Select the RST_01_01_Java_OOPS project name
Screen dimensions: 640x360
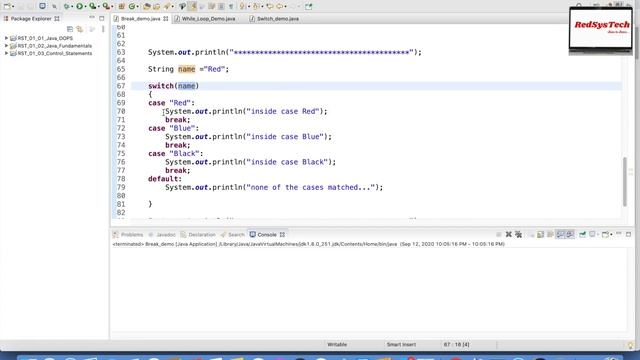pos(45,38)
